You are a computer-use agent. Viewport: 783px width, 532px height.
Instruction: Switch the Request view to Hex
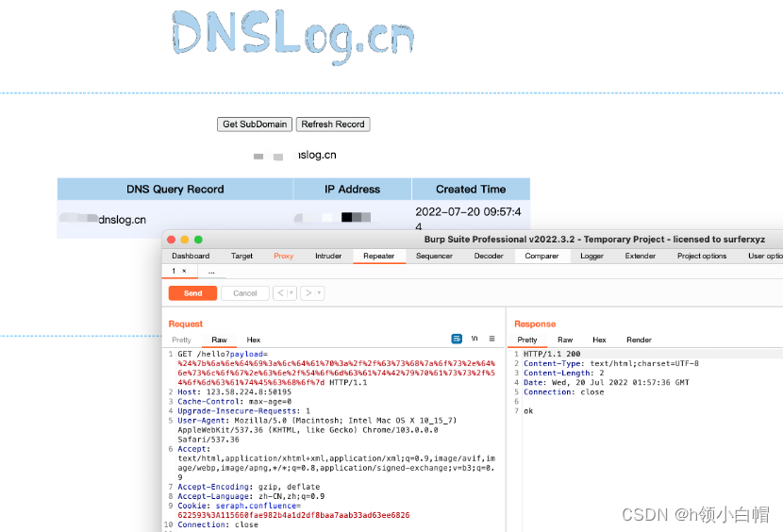tap(253, 340)
